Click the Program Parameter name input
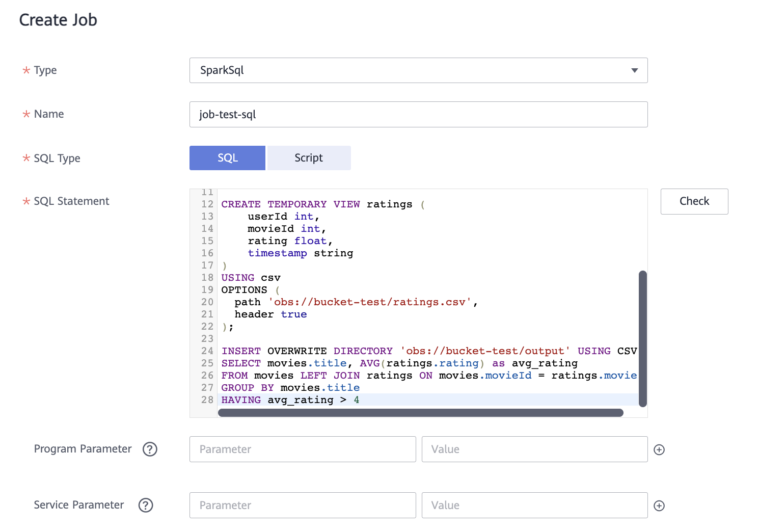This screenshot has height=532, width=759. 303,449
